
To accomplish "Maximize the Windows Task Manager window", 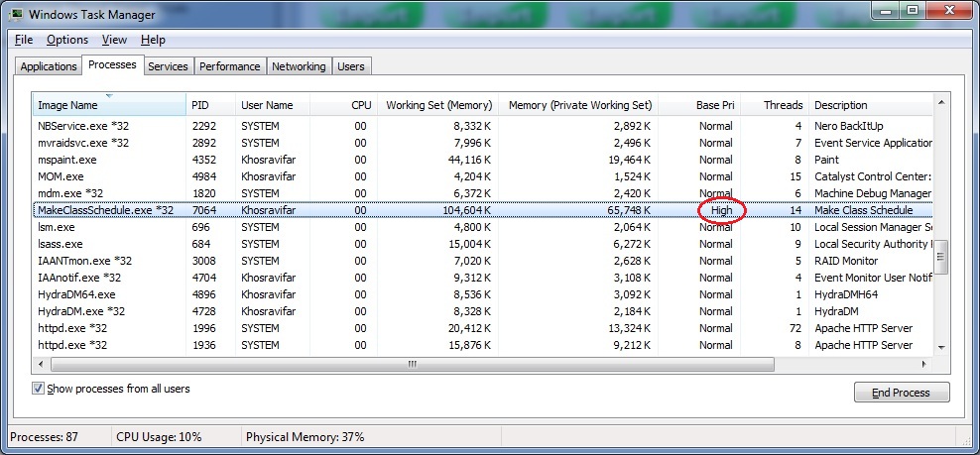I will 914,9.
